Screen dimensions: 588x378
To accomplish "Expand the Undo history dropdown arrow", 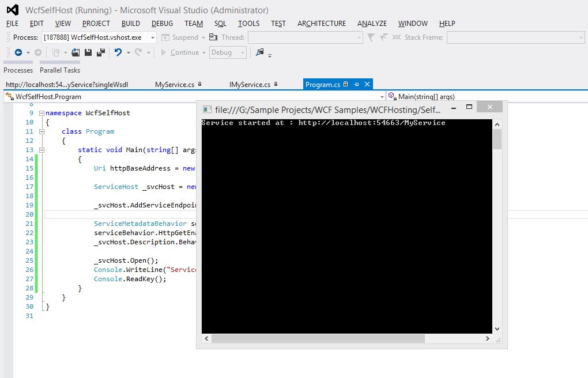I will pos(128,52).
